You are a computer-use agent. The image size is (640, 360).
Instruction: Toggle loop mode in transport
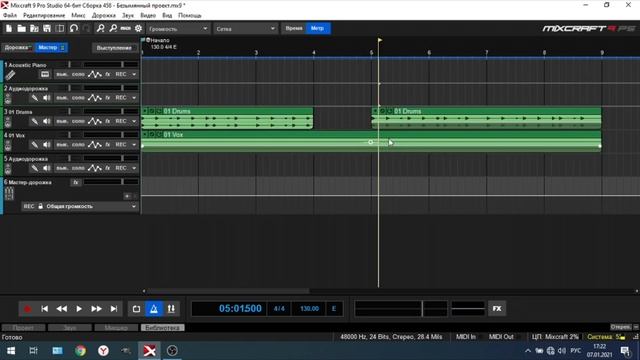[x=136, y=309]
